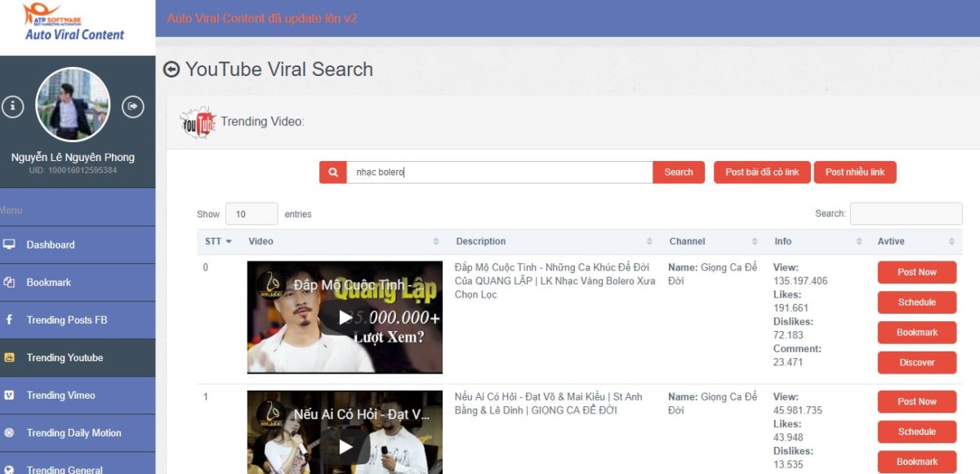Click the YouTube logo next to Trending Video
The width and height of the screenshot is (980, 474).
tap(198, 123)
